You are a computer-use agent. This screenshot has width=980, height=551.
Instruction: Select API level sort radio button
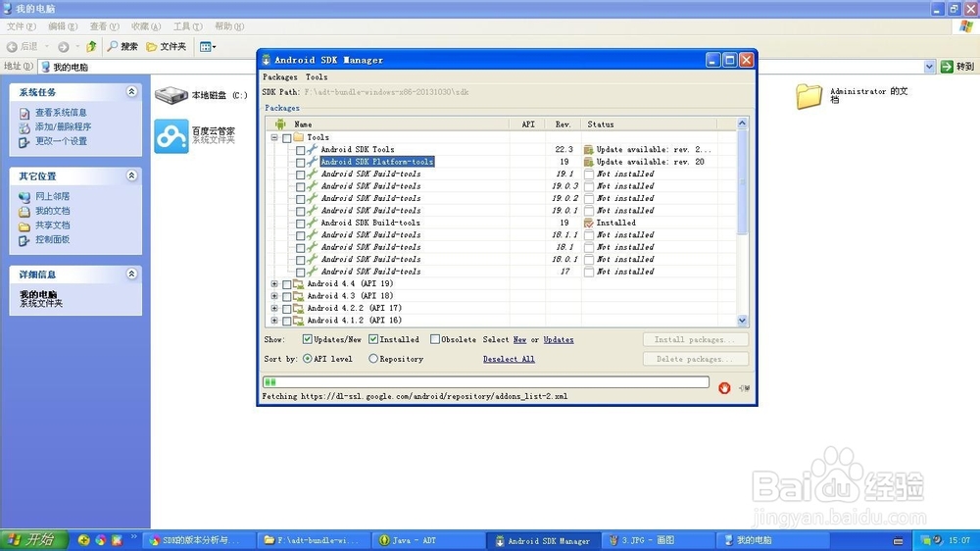307,359
